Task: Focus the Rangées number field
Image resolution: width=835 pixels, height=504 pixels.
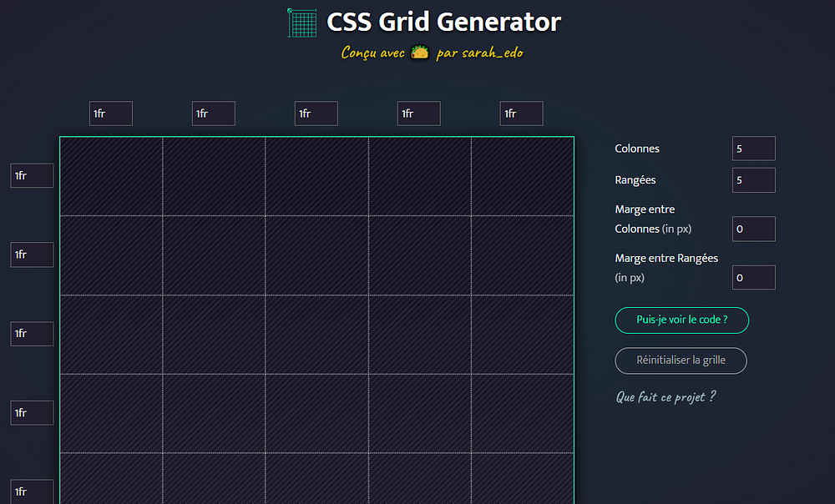Action: pos(753,180)
